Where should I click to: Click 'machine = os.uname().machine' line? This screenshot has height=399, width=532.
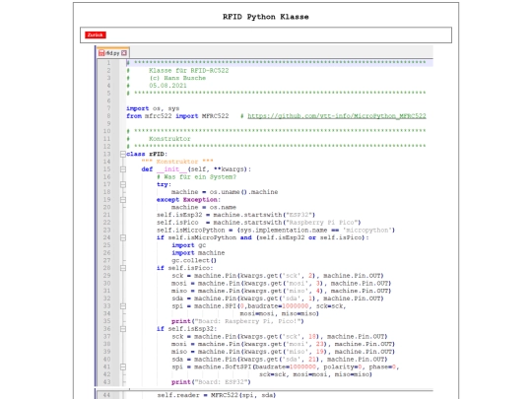(x=225, y=192)
